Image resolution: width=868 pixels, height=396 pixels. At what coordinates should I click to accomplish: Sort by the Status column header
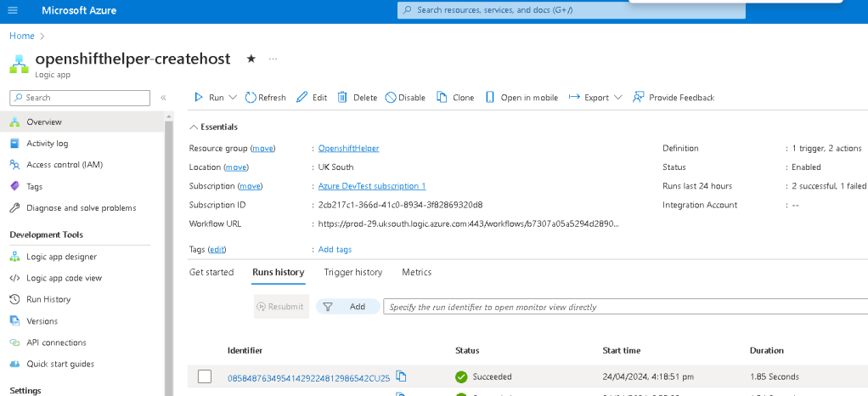[467, 351]
